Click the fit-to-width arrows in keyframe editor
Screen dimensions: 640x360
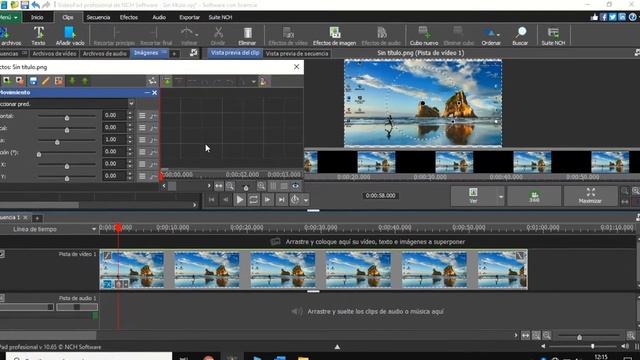(x=219, y=186)
